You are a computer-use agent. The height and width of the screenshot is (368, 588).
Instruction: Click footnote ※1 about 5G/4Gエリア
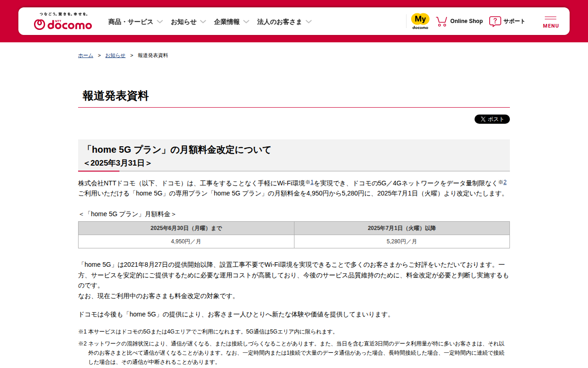(208, 331)
